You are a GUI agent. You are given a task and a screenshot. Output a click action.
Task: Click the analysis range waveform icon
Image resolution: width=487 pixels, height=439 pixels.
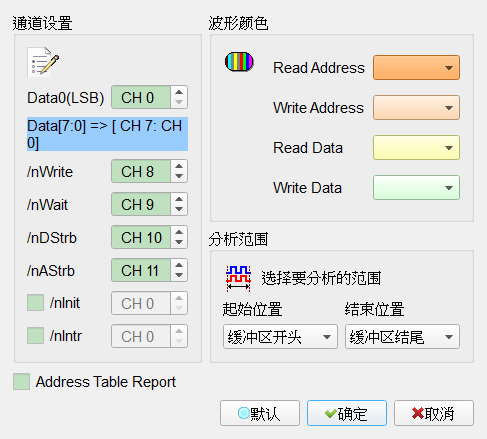pos(239,278)
